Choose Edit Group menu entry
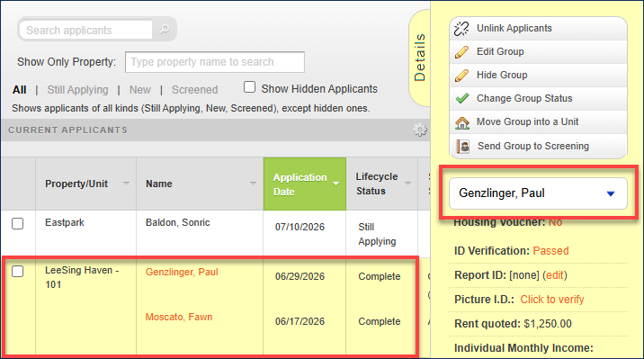The image size is (644, 359). (538, 52)
